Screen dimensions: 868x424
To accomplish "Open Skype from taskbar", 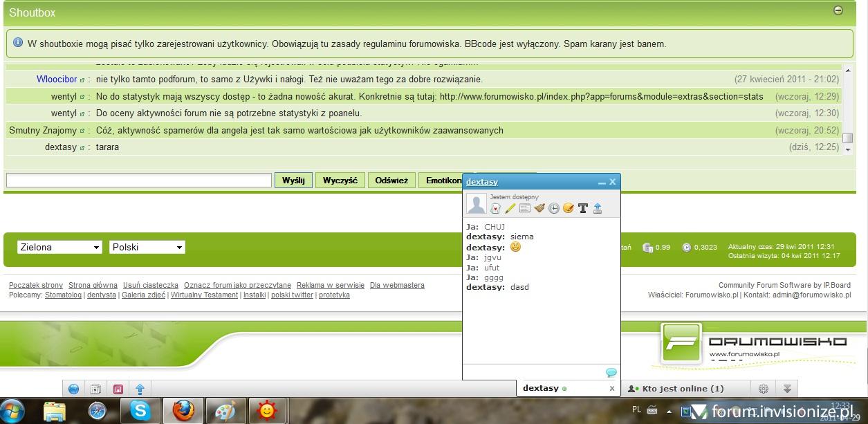I will coord(140,411).
